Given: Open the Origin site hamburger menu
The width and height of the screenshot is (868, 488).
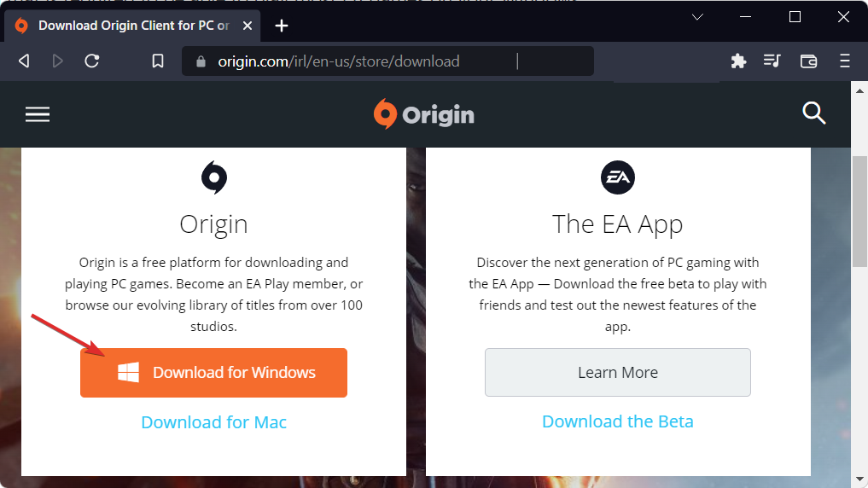Looking at the screenshot, I should pos(38,114).
